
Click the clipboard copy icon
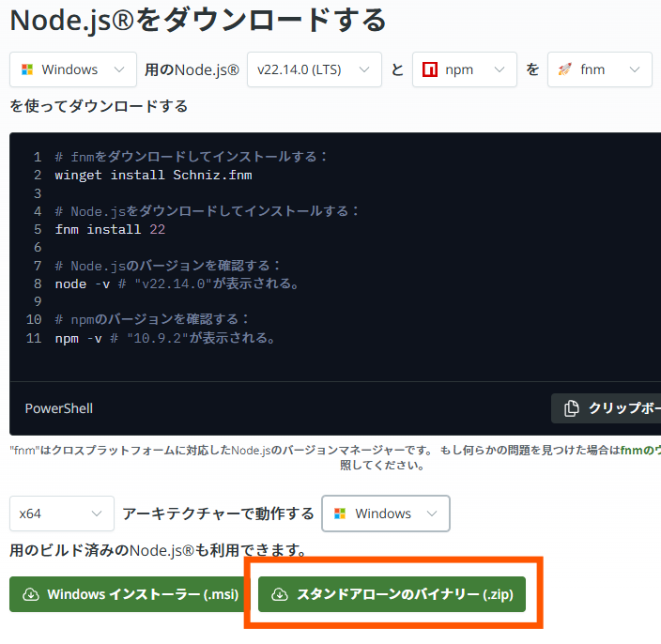[572, 408]
